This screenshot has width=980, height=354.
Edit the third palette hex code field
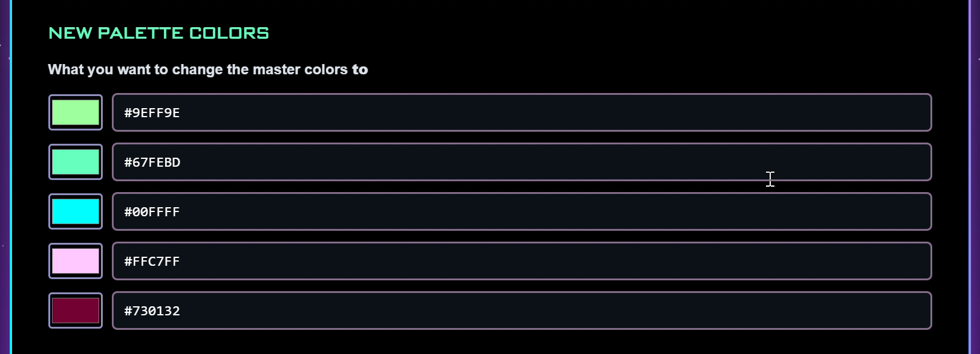521,211
